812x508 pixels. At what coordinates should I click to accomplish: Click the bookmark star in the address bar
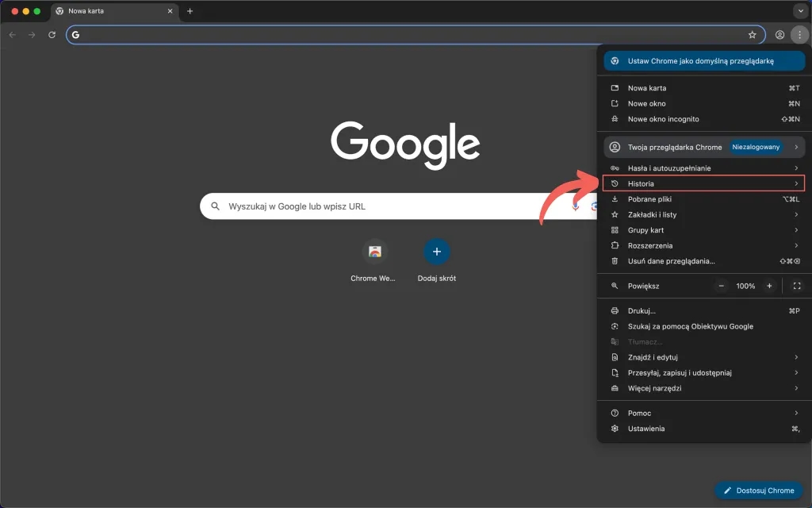point(753,35)
